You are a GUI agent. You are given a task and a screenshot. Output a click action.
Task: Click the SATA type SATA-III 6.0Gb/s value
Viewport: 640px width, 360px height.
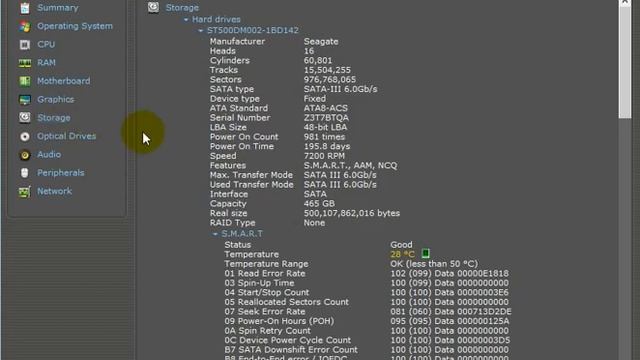coord(340,89)
